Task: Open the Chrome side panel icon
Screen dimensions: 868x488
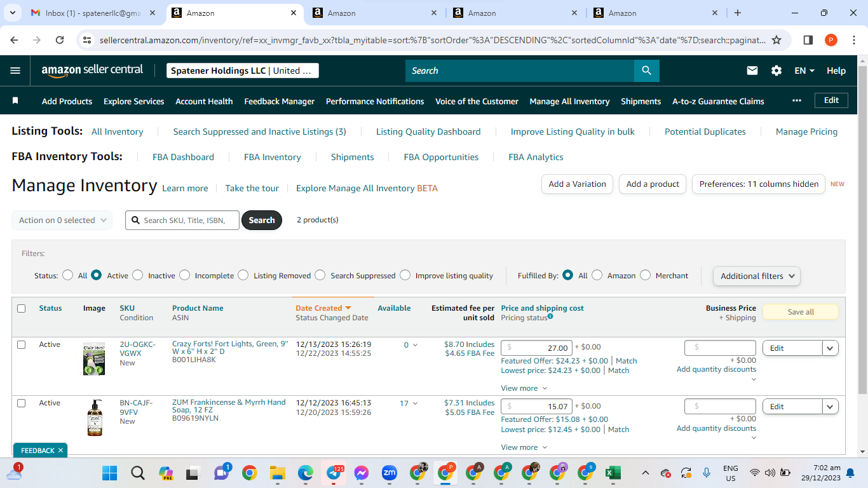Action: coord(808,40)
